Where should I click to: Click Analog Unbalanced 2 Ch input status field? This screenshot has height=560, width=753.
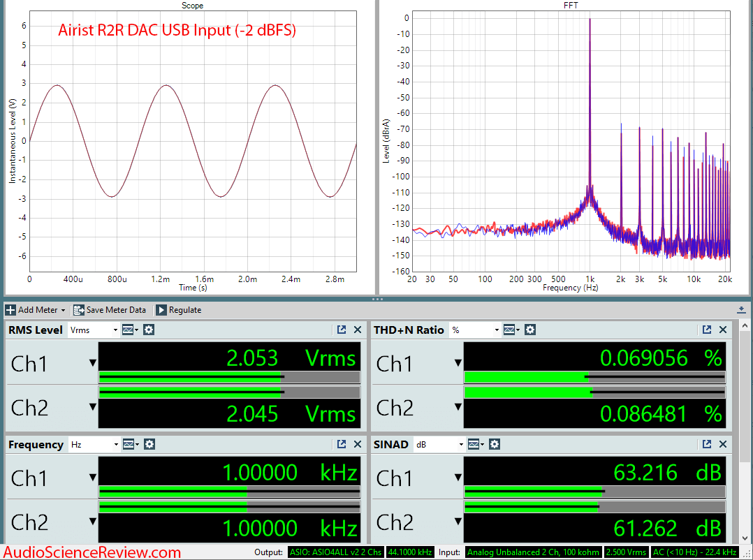pyautogui.click(x=533, y=552)
